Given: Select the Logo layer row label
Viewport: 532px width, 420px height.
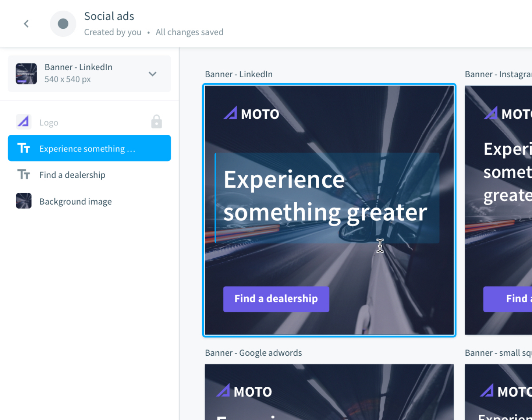Looking at the screenshot, I should pos(49,123).
